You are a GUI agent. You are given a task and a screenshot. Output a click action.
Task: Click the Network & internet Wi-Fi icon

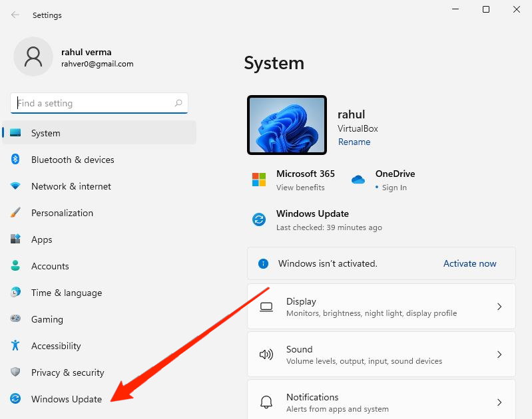click(x=15, y=186)
